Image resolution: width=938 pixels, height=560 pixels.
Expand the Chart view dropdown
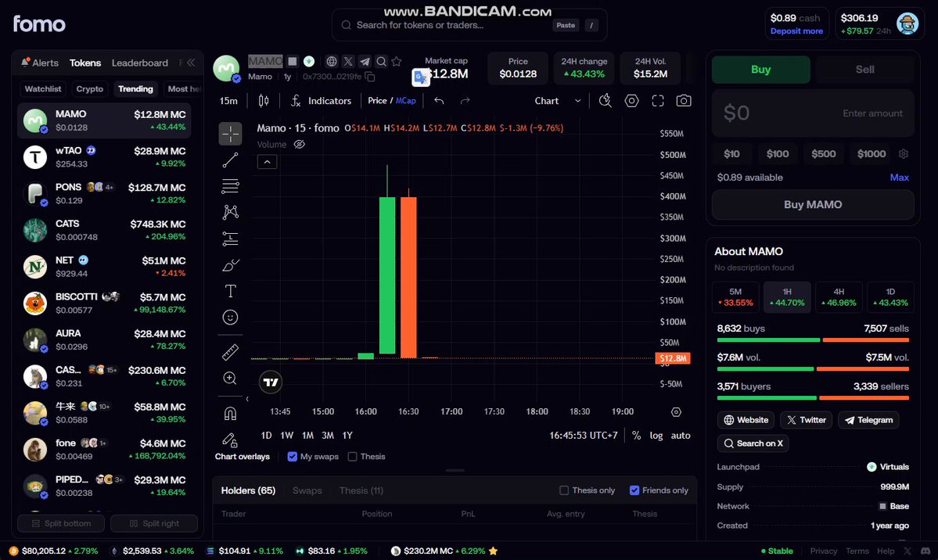[x=558, y=101]
